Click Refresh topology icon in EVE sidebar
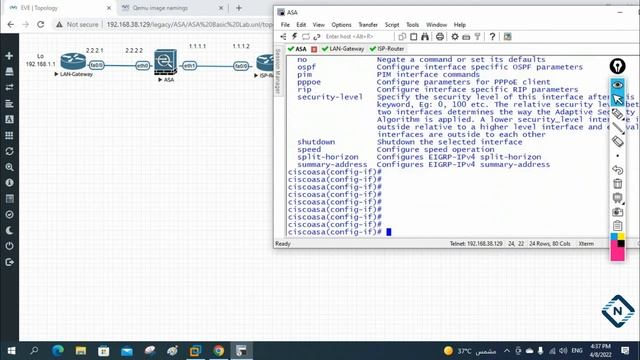 point(9,151)
